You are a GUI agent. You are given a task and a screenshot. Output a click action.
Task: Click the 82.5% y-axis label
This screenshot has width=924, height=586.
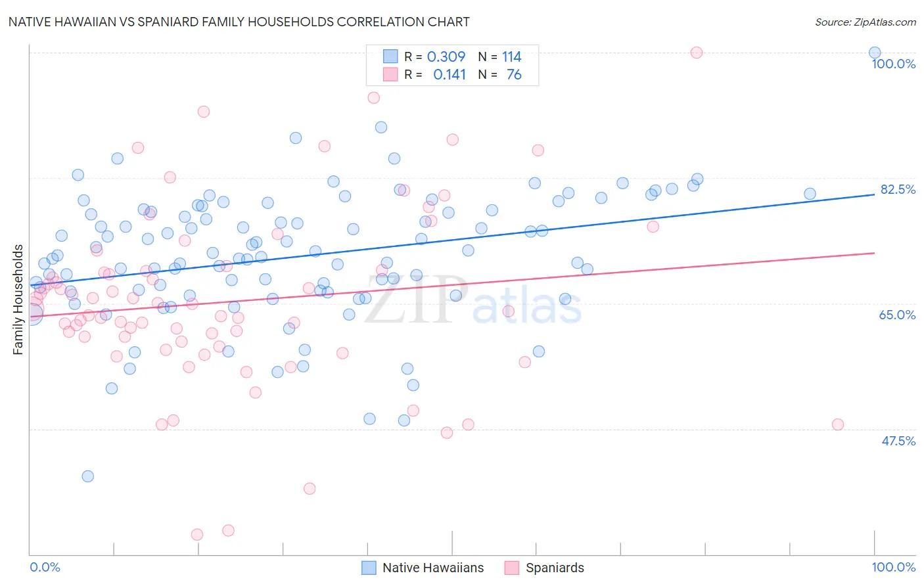coord(898,189)
